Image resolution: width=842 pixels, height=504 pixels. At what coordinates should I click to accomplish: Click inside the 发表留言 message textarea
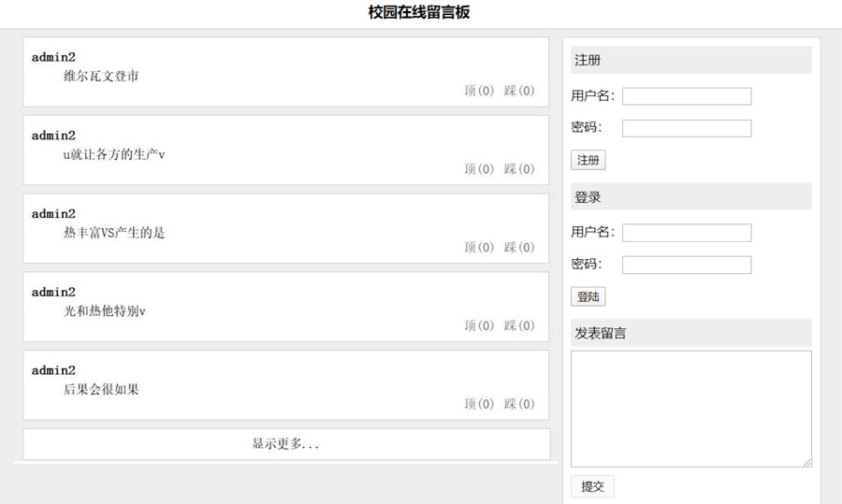tap(691, 409)
